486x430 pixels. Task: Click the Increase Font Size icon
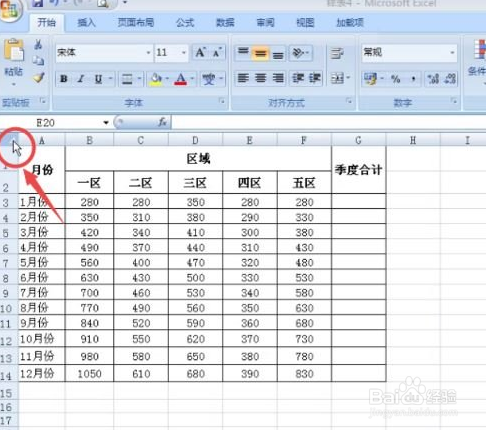point(201,53)
